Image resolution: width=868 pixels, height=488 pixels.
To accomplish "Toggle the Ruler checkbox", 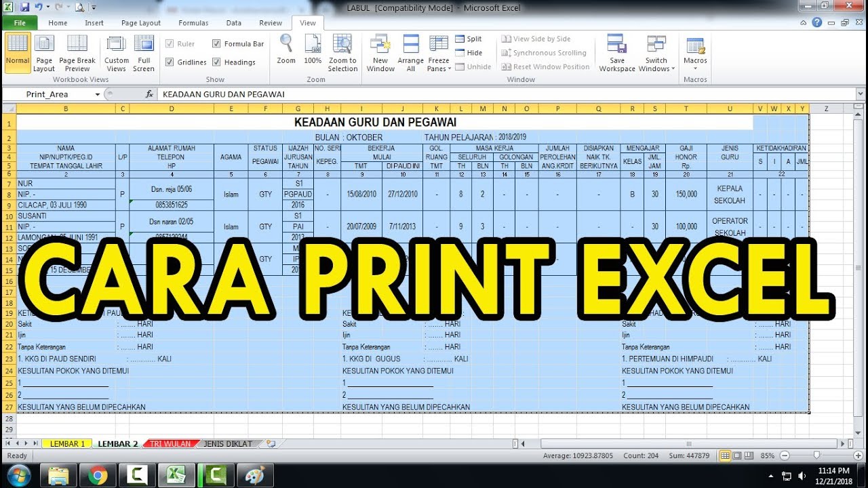I will [170, 43].
